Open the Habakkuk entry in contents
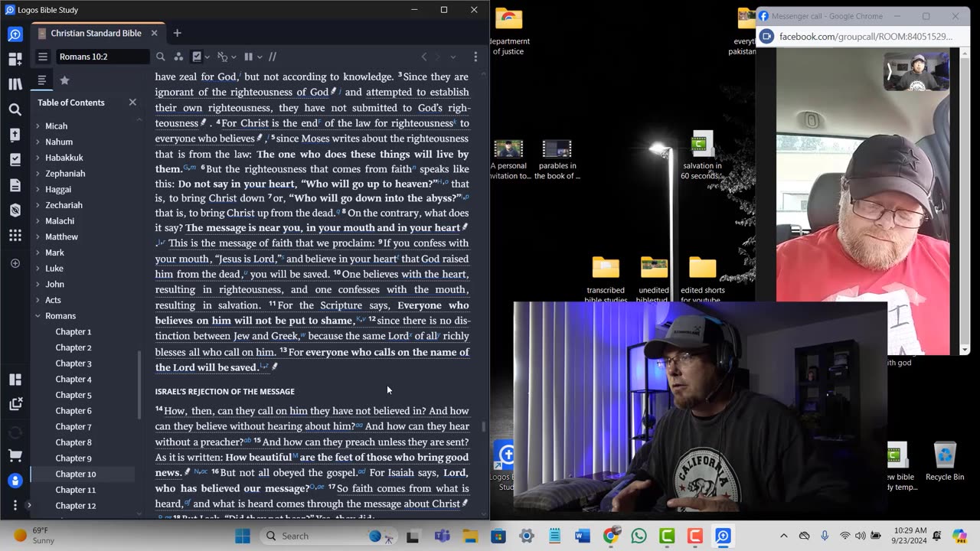 [x=64, y=158]
